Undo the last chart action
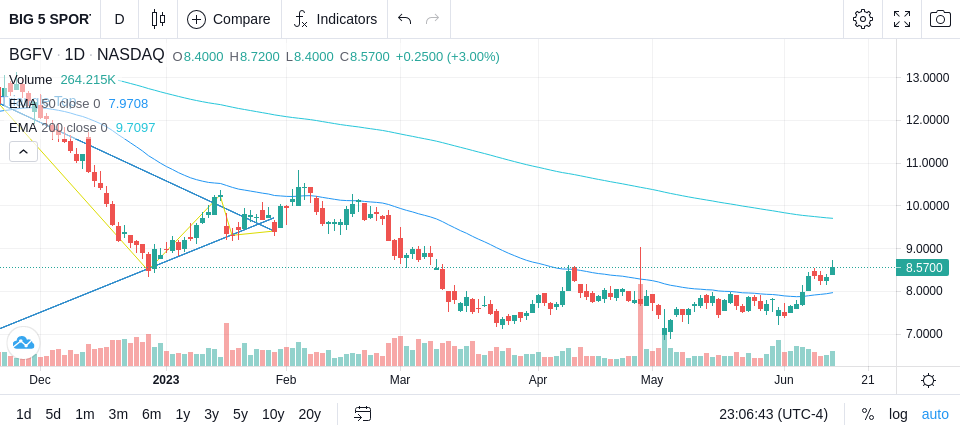 point(404,19)
